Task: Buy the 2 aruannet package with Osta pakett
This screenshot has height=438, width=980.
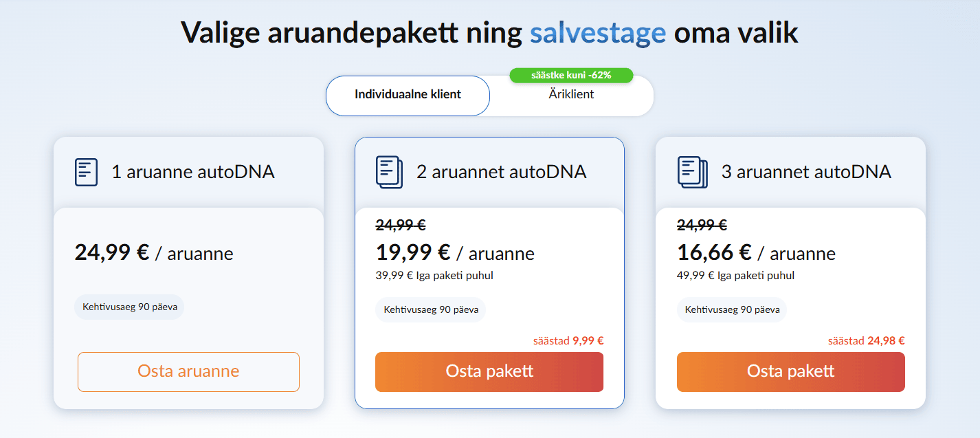Action: pos(489,372)
